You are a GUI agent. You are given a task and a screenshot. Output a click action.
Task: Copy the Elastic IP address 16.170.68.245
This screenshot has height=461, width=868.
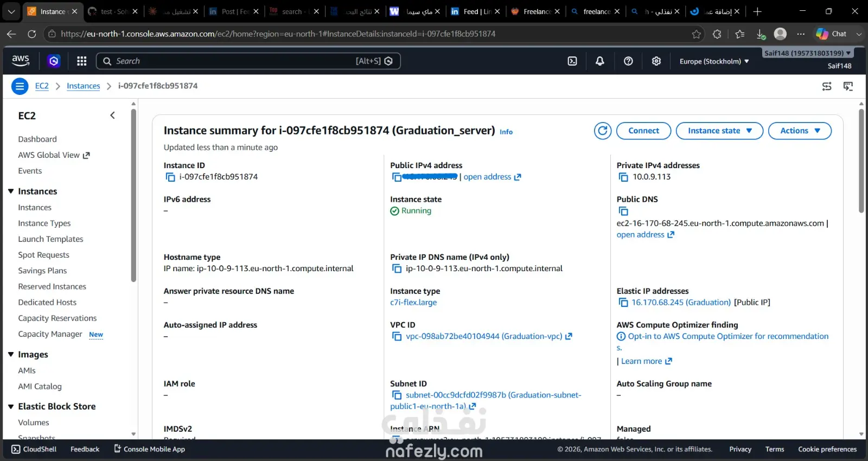point(623,303)
